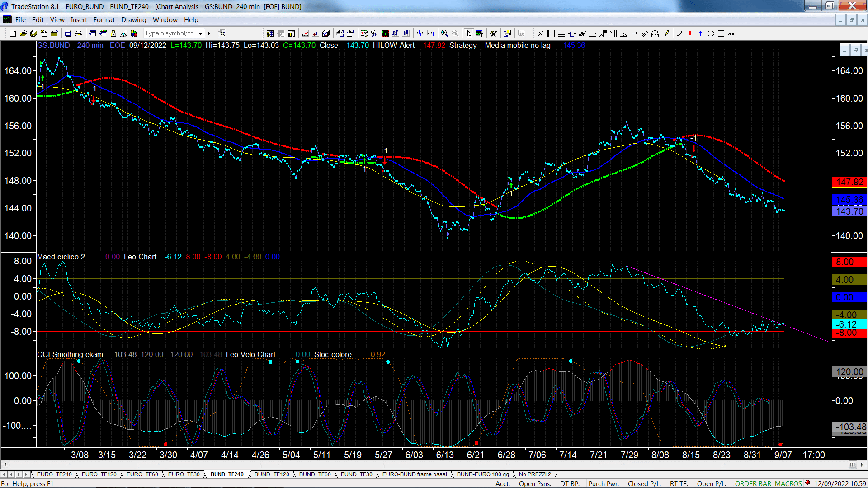
Task: Click the clock calendar session icon
Action: coord(364,33)
